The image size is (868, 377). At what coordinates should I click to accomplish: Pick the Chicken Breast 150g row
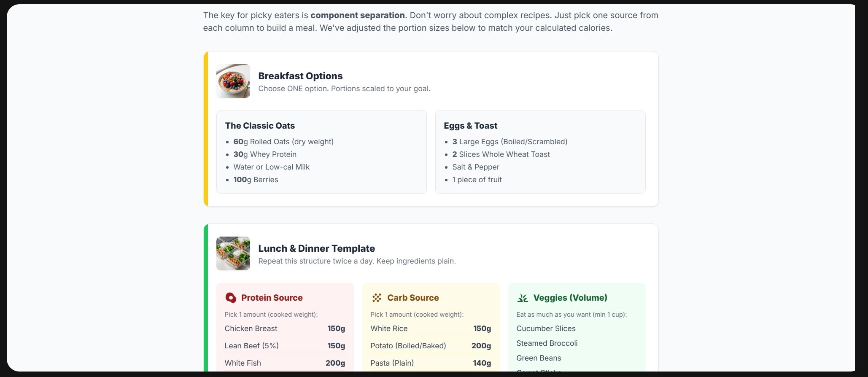click(285, 329)
